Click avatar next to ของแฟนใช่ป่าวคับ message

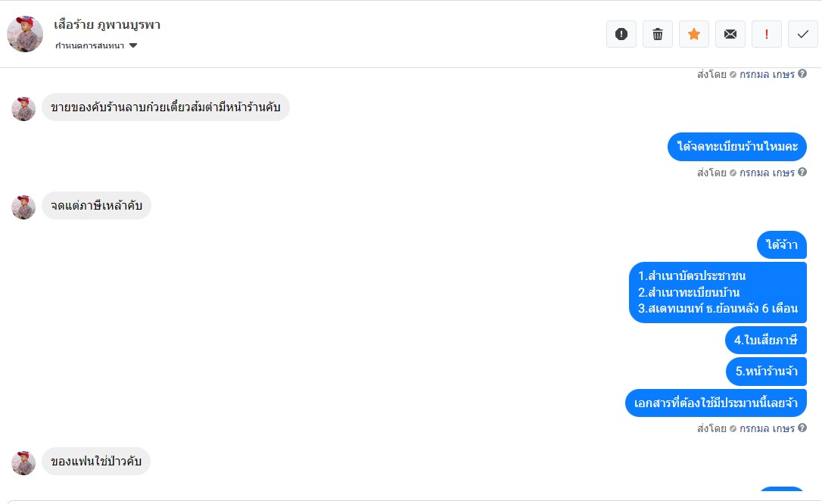[x=23, y=462]
